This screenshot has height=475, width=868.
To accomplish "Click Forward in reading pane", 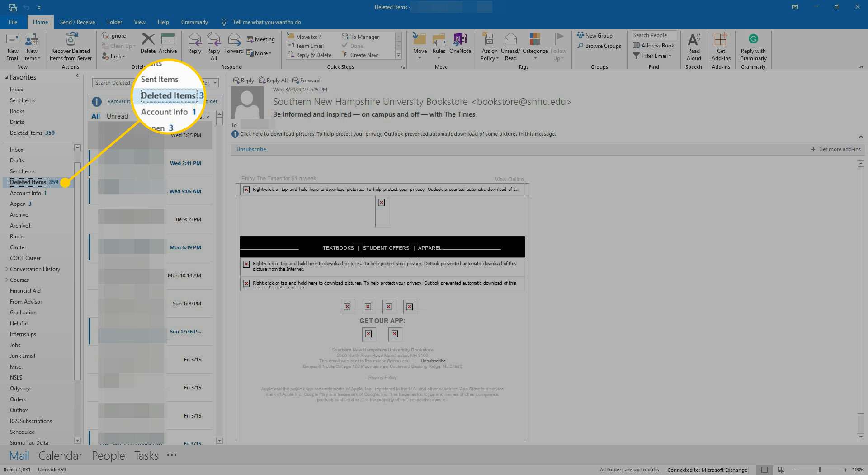I will [x=306, y=81].
